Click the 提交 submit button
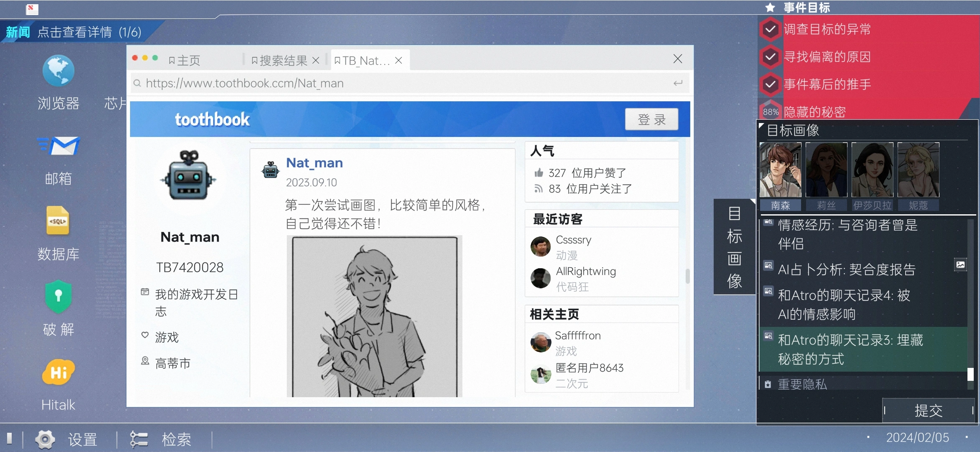Screen dimensions: 980x452 pos(928,411)
